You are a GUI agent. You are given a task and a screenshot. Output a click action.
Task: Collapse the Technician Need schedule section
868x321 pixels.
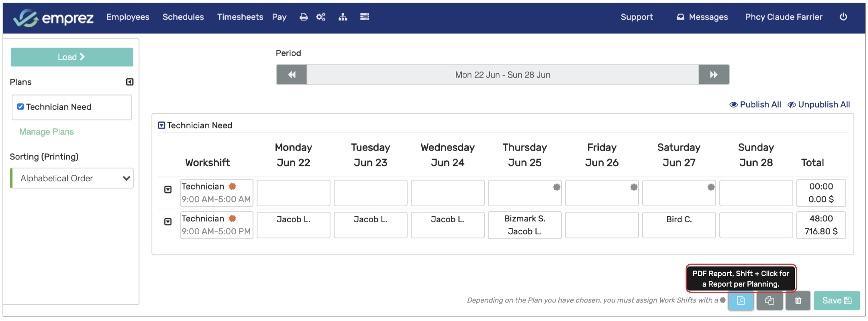tap(161, 125)
